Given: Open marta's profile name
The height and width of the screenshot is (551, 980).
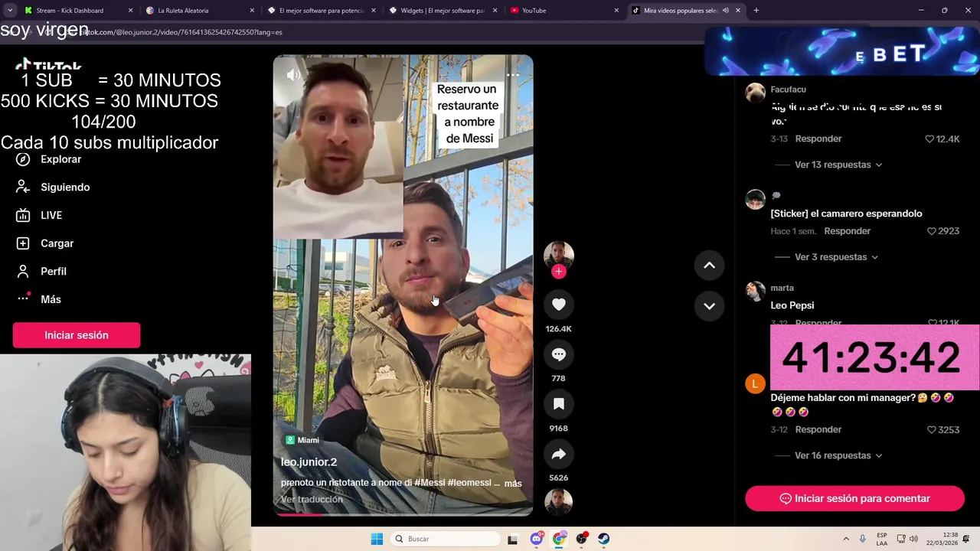Looking at the screenshot, I should [782, 288].
